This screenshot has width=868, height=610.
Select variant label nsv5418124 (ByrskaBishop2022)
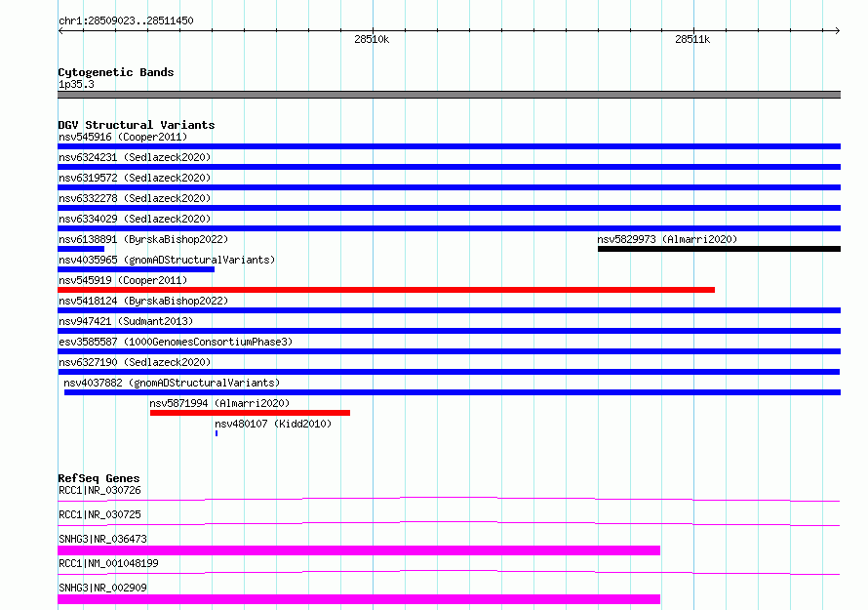(x=143, y=301)
